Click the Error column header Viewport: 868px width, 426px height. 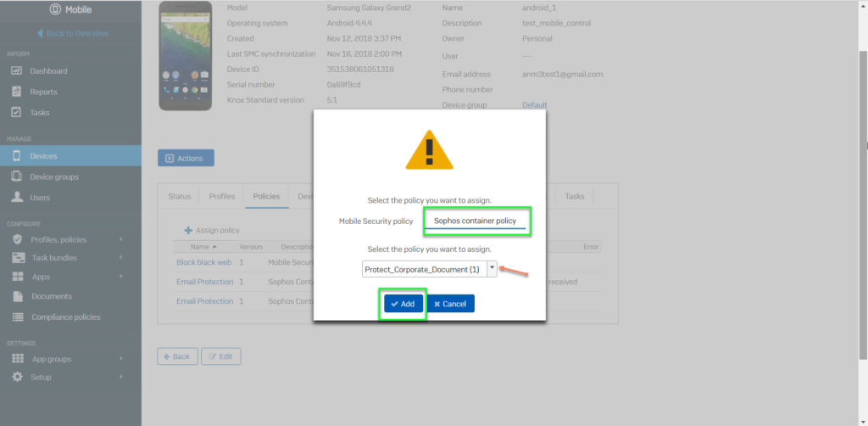point(591,246)
